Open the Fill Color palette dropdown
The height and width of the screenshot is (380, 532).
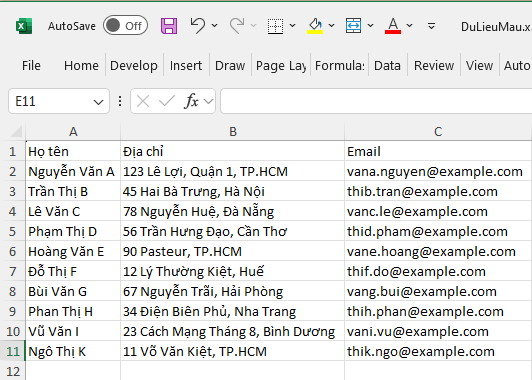tap(331, 25)
